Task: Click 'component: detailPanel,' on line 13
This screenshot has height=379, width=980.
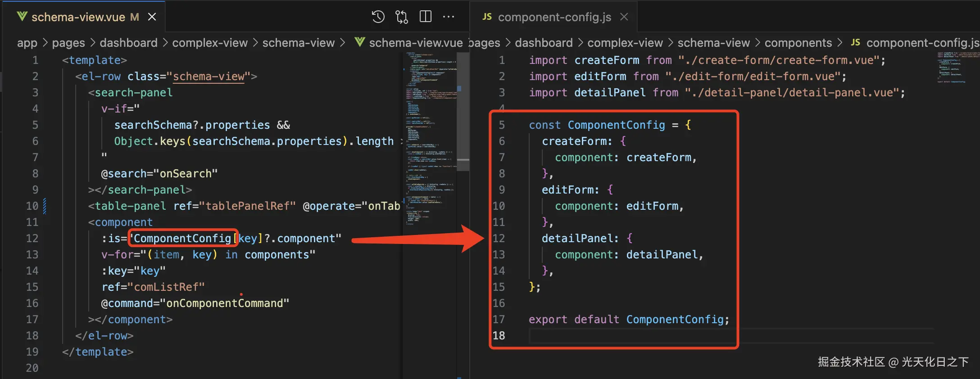Action: [x=629, y=254]
